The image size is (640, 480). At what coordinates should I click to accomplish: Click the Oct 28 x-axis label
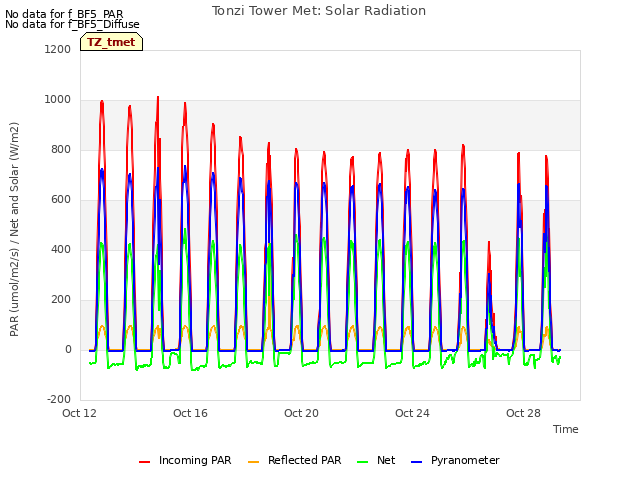pyautogui.click(x=523, y=413)
